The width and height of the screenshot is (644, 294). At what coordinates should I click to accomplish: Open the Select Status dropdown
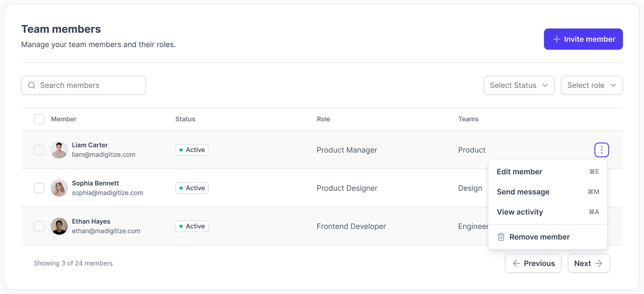point(519,85)
